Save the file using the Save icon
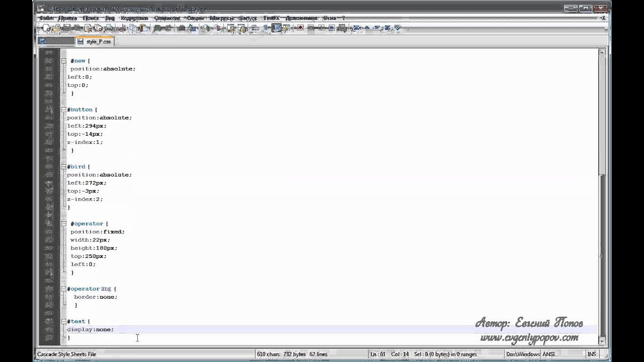Image resolution: width=644 pixels, height=362 pixels. (66, 28)
